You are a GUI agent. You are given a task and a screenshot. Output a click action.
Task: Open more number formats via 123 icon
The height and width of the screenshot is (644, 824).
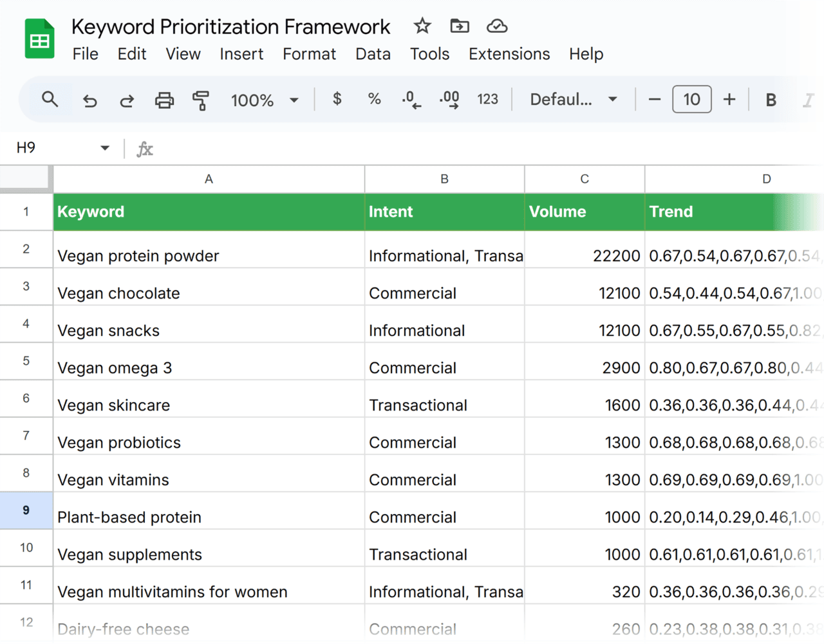pyautogui.click(x=488, y=100)
